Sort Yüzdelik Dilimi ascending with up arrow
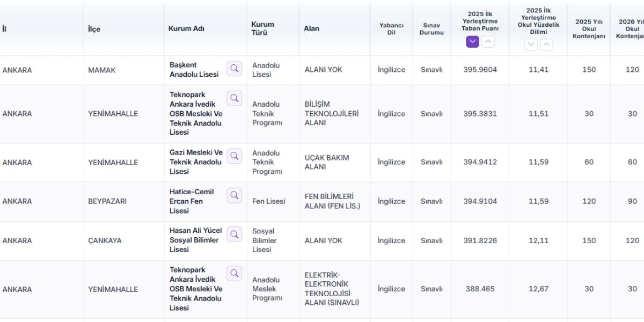644x322 pixels. pyautogui.click(x=546, y=45)
